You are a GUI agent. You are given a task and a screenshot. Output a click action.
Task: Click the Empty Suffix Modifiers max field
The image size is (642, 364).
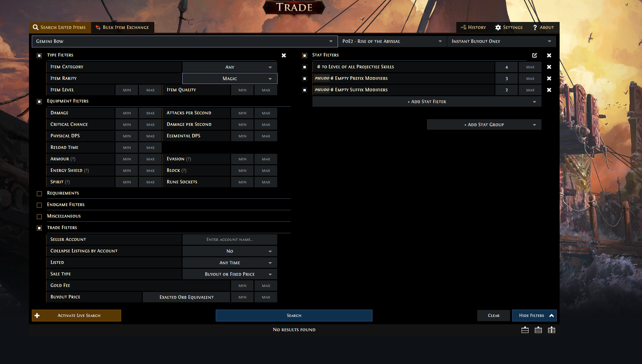pos(530,90)
